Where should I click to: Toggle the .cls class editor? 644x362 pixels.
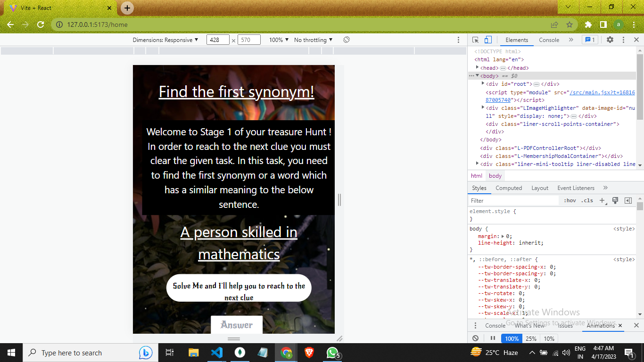click(587, 200)
